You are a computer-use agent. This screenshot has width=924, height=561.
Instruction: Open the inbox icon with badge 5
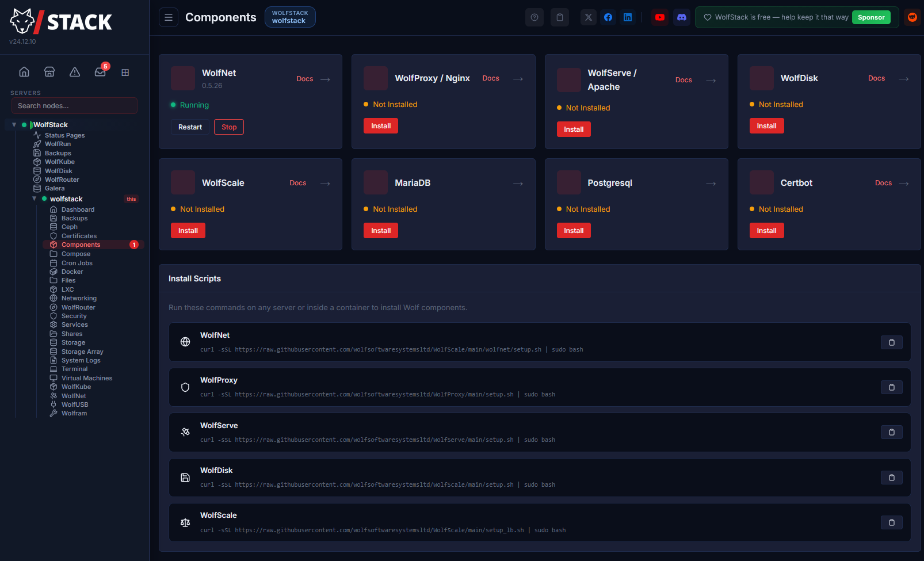coord(100,72)
